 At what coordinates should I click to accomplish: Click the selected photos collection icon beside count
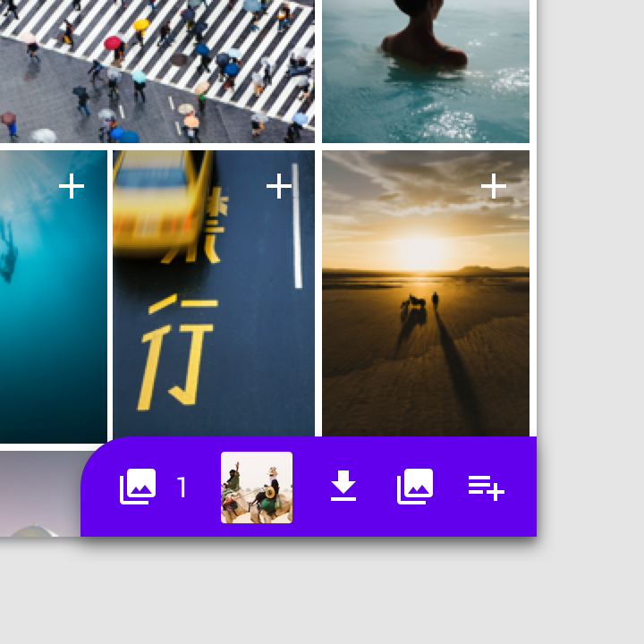[138, 487]
